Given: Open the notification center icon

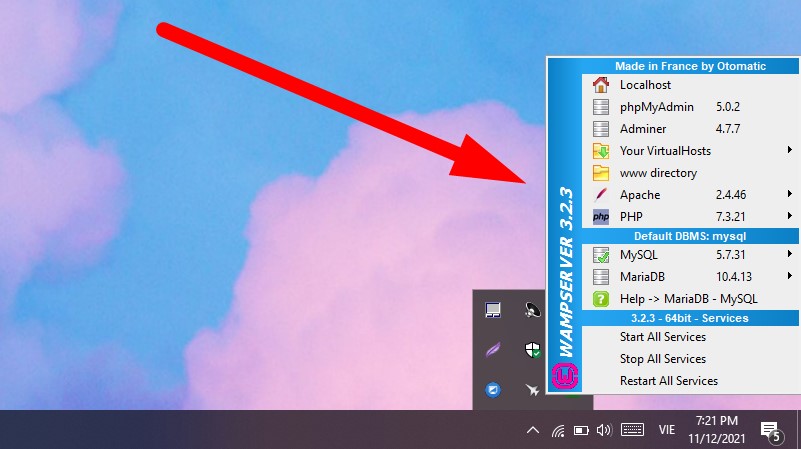Looking at the screenshot, I should click(771, 431).
